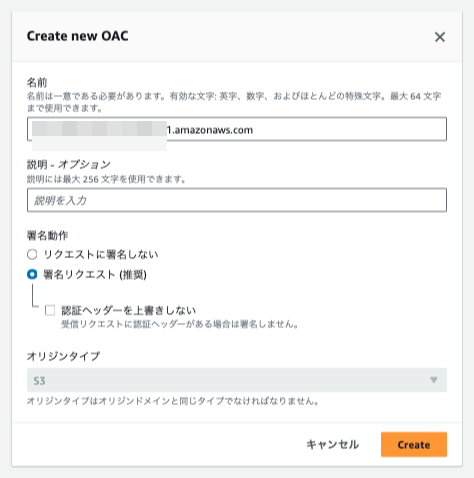
Task: Click the orange Create button
Action: click(x=414, y=444)
